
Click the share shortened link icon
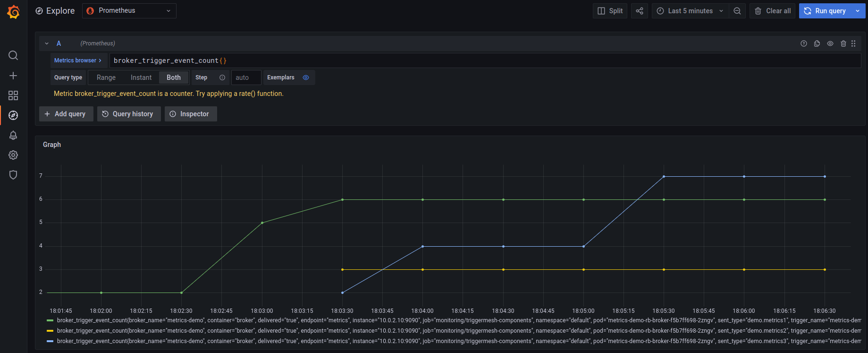click(x=640, y=11)
